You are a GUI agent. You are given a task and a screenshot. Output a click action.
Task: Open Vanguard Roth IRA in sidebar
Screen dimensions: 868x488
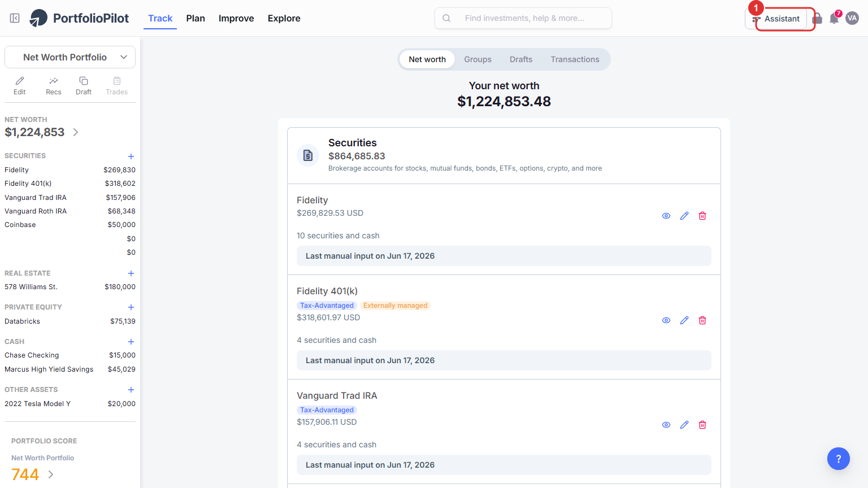[x=70, y=211]
